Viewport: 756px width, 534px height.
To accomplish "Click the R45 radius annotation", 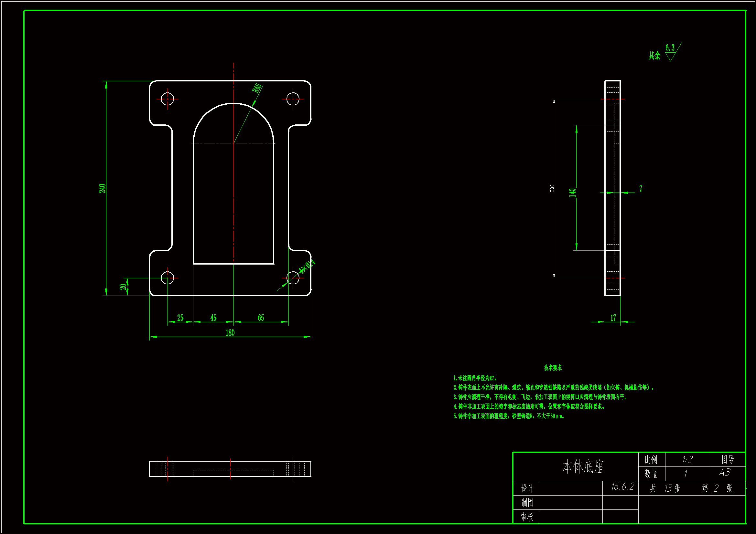I will [x=257, y=89].
